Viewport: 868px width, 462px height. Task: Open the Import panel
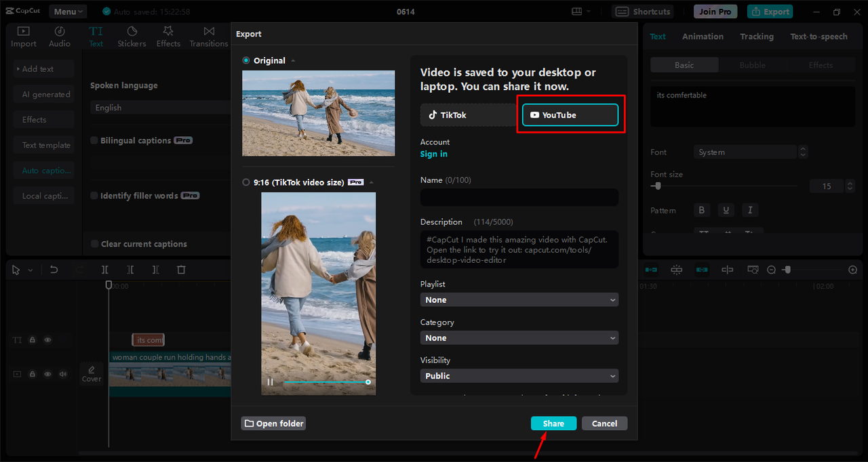(x=24, y=37)
